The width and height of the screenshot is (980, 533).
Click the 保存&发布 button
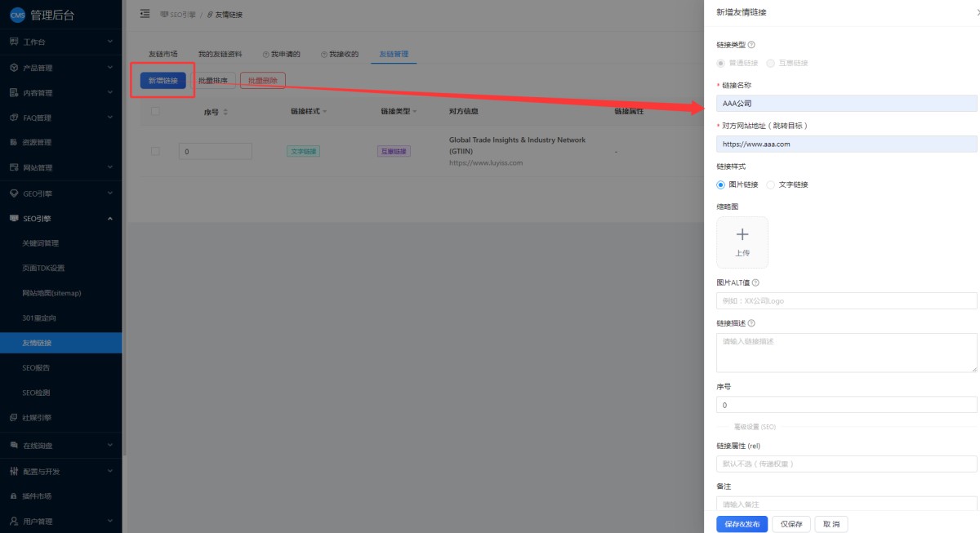coord(742,524)
